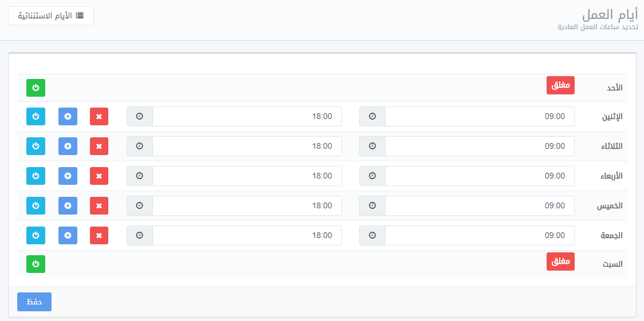Open clock picker for Monday 09:00 start time
Screen dimensions: 644x321
(372, 116)
